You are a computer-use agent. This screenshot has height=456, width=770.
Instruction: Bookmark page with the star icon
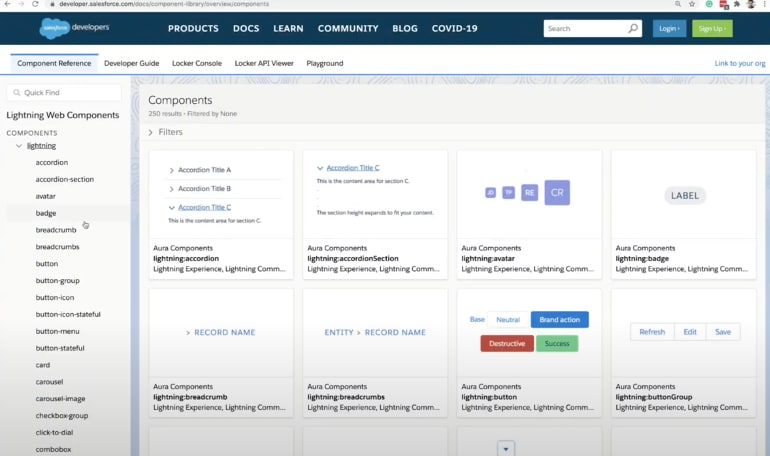[x=692, y=4]
